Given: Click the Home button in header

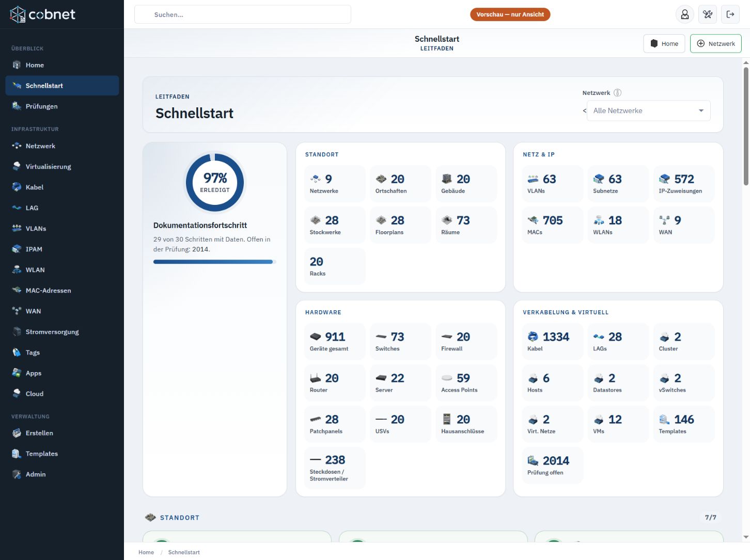Looking at the screenshot, I should [664, 43].
